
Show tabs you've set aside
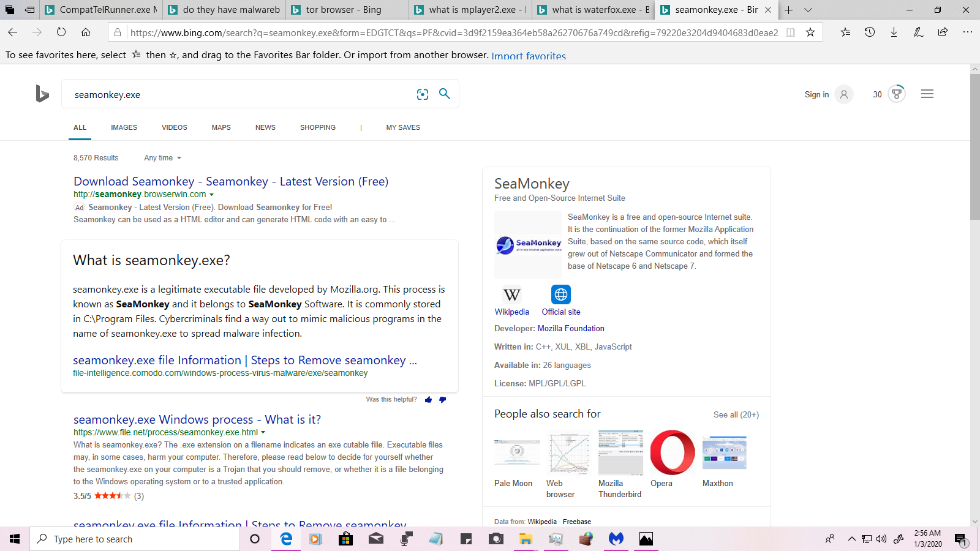point(10,10)
